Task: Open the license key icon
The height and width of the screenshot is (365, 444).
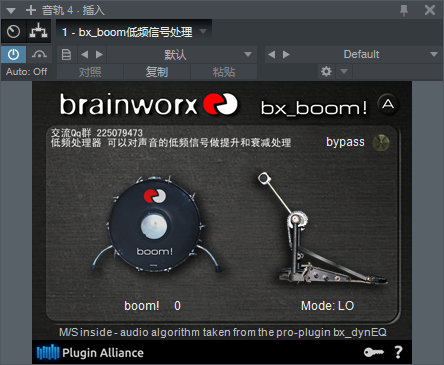Action: 374,352
